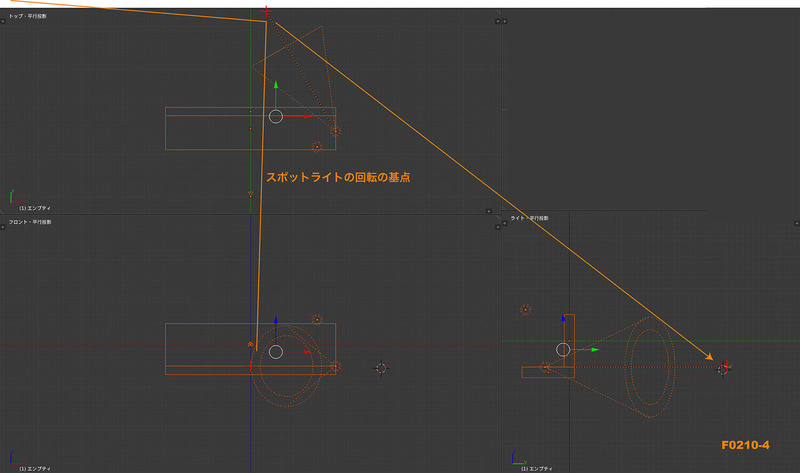Select the small object left of the gizmo in Front view
Screen dimensions: 800x473
(251, 344)
